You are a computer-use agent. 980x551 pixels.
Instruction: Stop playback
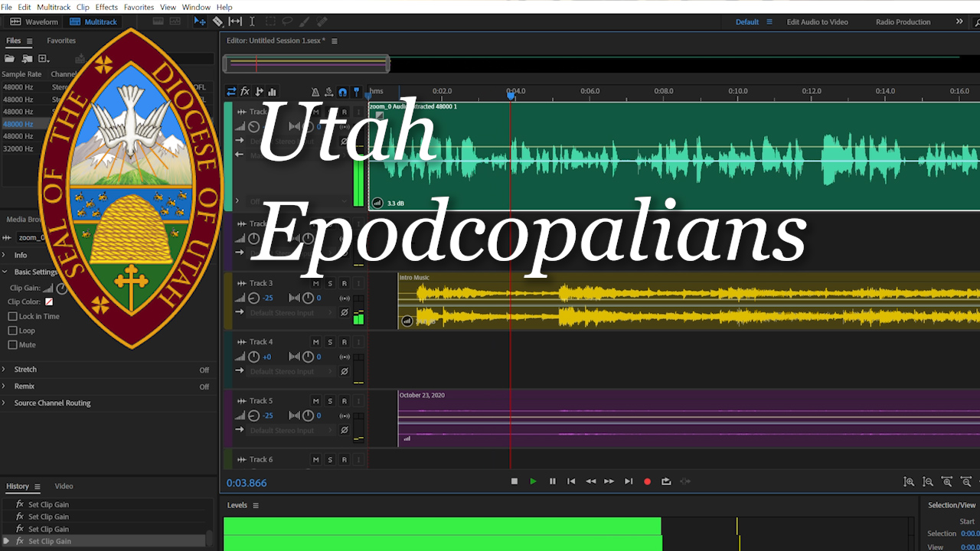point(514,481)
